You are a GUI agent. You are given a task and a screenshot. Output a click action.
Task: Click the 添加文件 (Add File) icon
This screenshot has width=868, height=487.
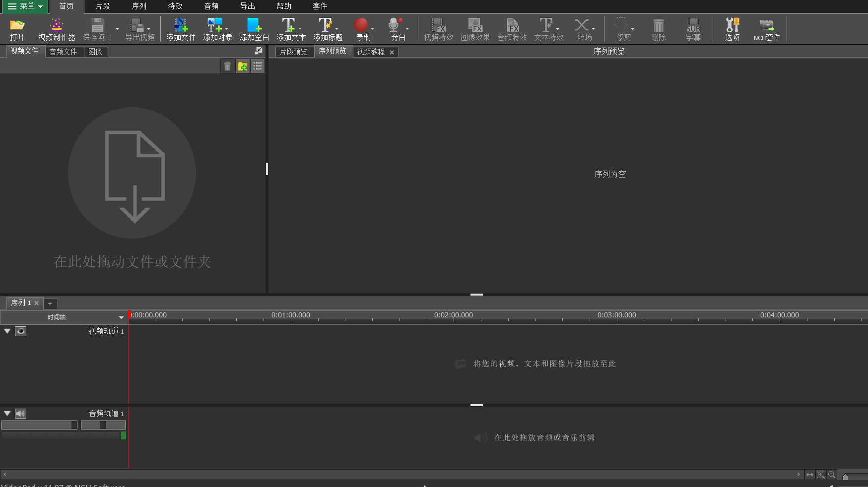click(181, 29)
